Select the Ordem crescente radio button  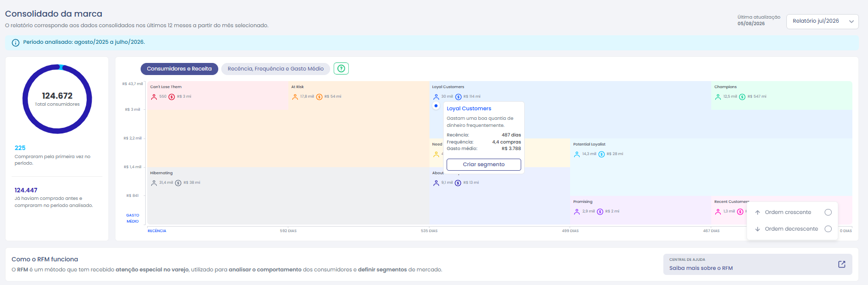pos(828,212)
